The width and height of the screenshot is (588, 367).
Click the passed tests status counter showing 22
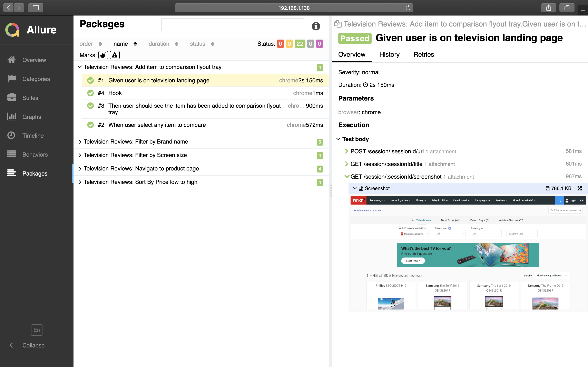click(300, 44)
